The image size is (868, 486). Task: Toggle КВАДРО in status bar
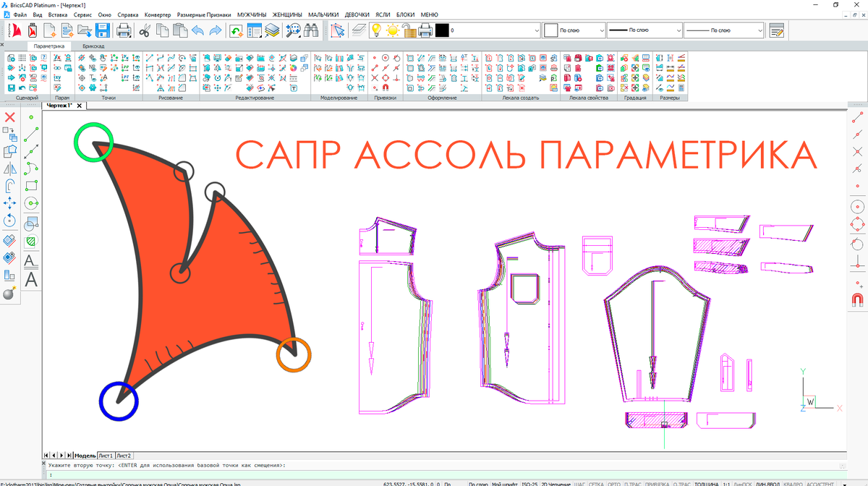[x=793, y=483]
